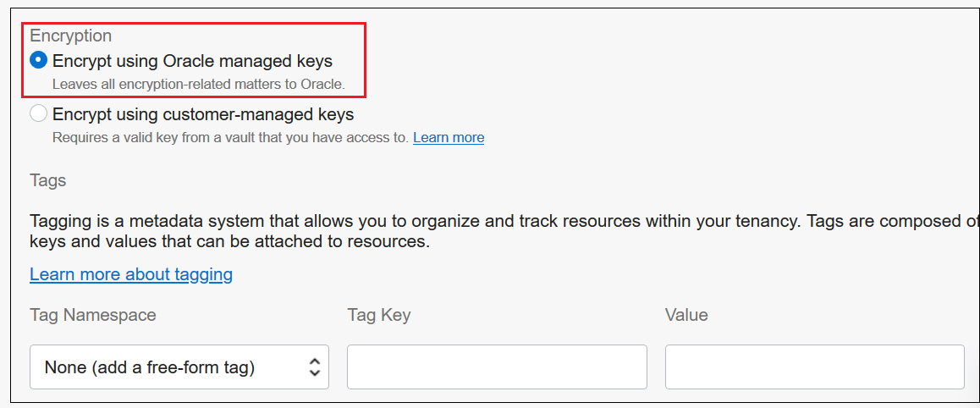
Task: Click the up-down chevron in Tag Namespace selector
Action: pos(314,367)
